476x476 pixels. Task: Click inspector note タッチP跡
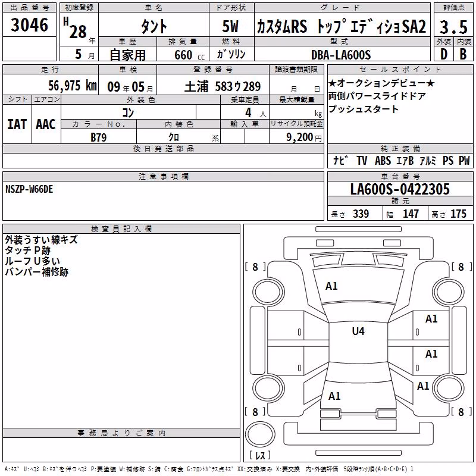(x=27, y=250)
